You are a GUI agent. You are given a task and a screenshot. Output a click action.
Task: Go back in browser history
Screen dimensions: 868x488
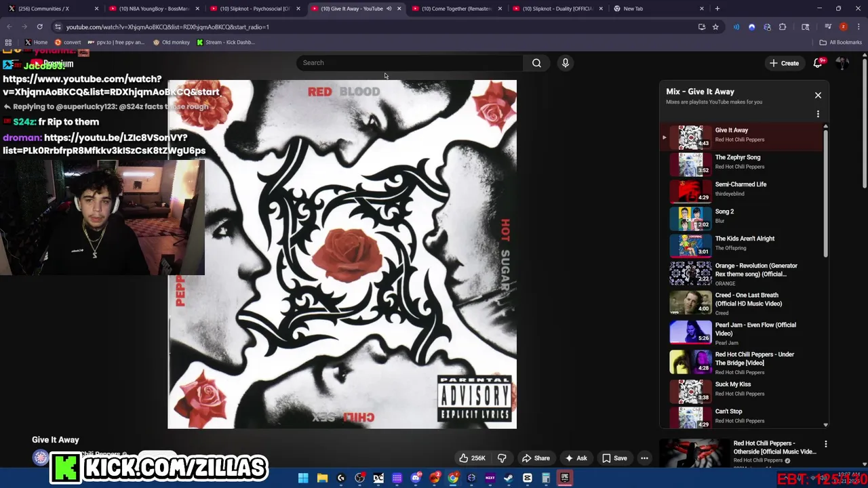9,27
